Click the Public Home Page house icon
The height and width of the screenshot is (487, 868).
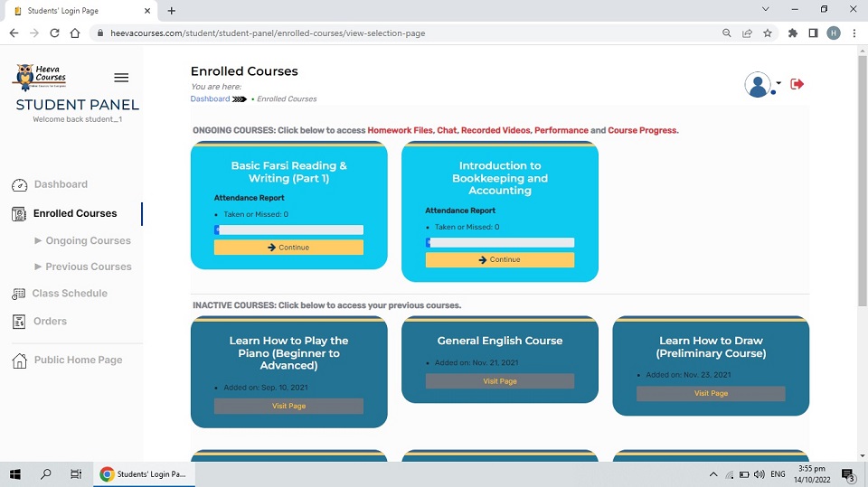coord(19,361)
